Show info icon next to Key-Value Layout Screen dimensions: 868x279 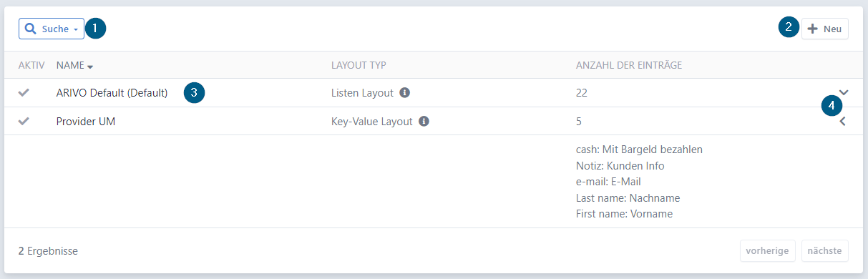(x=424, y=121)
